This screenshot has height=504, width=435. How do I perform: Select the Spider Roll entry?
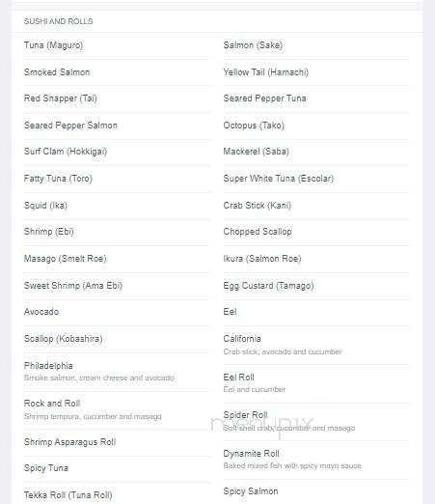click(316, 421)
